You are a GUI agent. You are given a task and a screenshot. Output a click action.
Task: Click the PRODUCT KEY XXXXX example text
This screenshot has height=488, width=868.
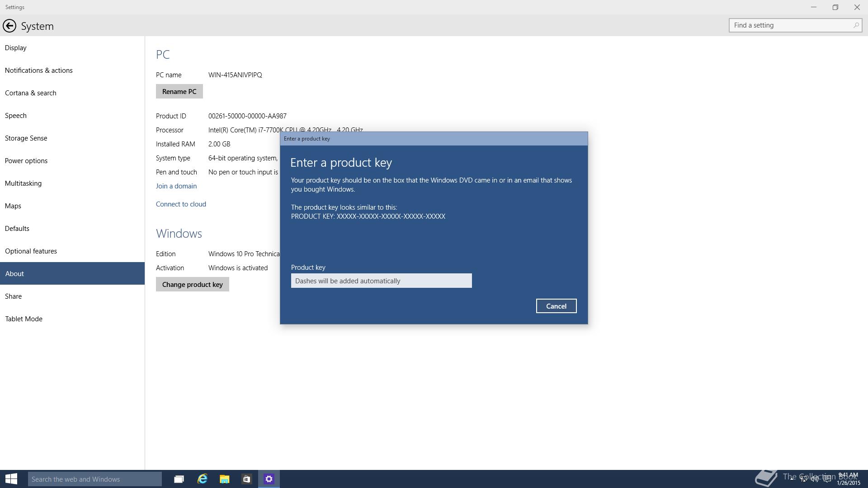tap(368, 216)
